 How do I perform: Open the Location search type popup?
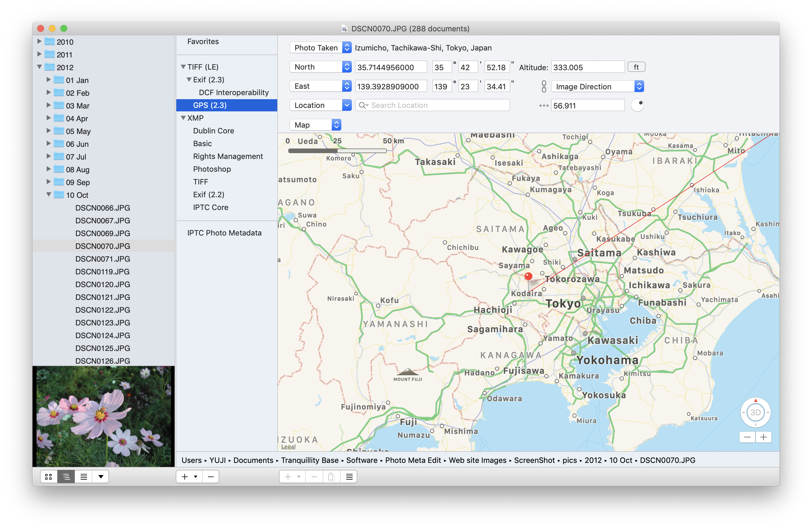[320, 105]
